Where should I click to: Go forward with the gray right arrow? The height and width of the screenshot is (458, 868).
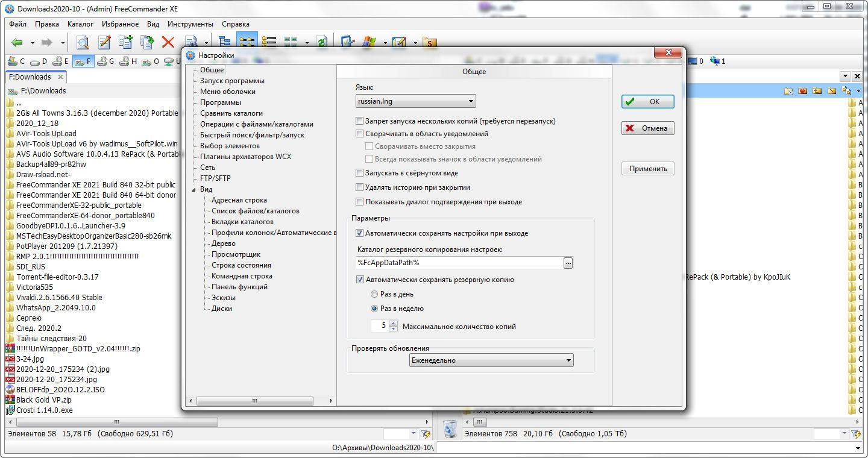pos(46,43)
